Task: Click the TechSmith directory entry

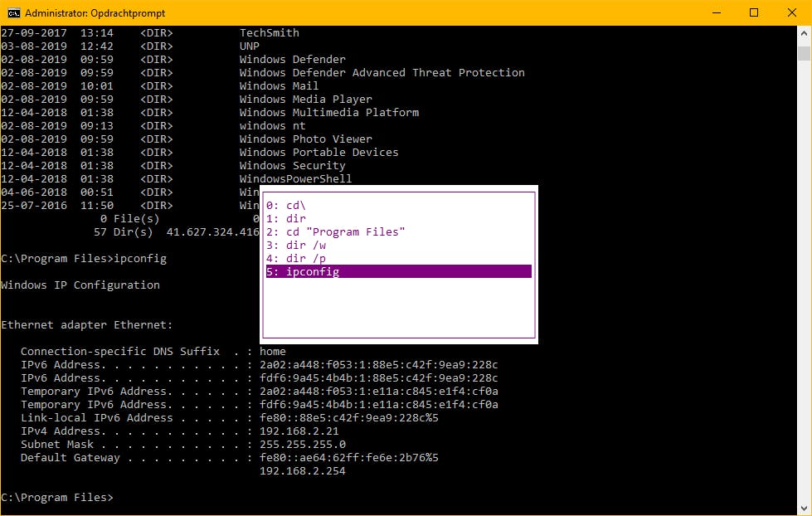Action: (269, 32)
